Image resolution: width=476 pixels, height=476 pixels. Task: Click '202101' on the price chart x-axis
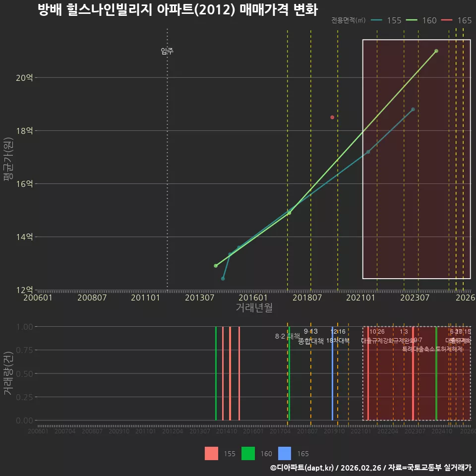[360, 297]
